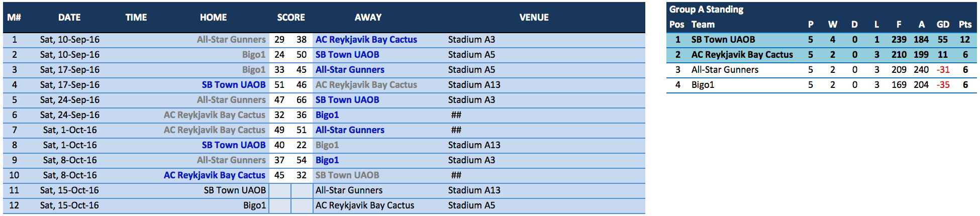980x216 pixels.
Task: Select match 1 away team AC Reykjavik Bay Cactus
Action: 366,40
